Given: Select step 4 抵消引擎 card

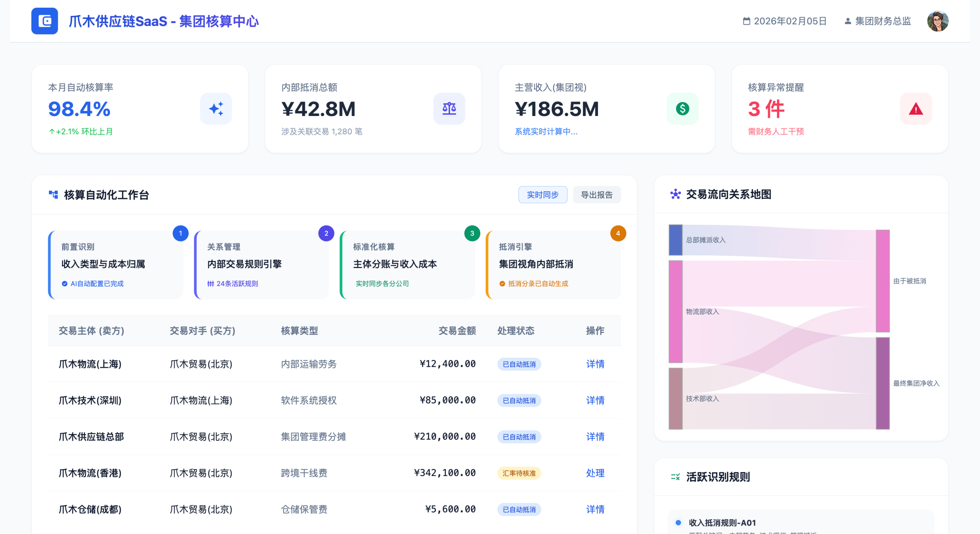Looking at the screenshot, I should click(x=553, y=265).
